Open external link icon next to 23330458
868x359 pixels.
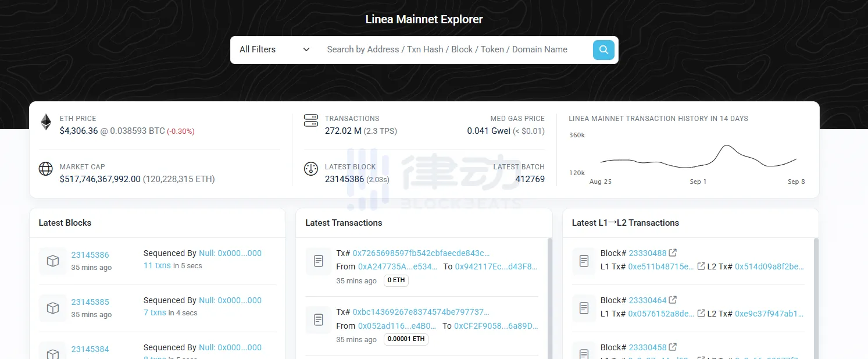tap(673, 347)
